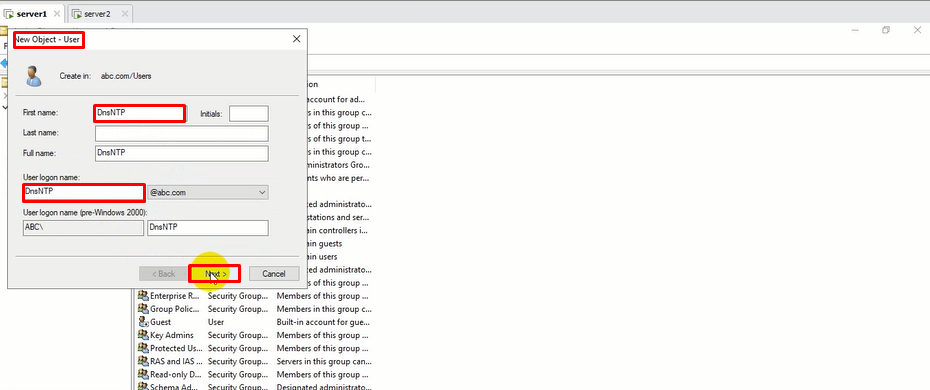Click the RAS and IAS group icon
This screenshot has height=390, width=930.
pos(143,361)
